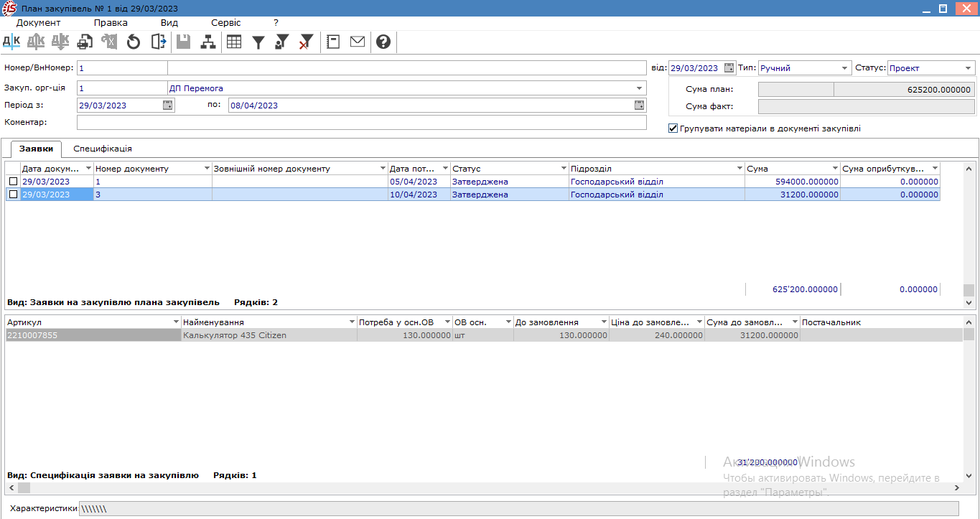Click the До замовлення column header
The image size is (980, 519).
[561, 322]
